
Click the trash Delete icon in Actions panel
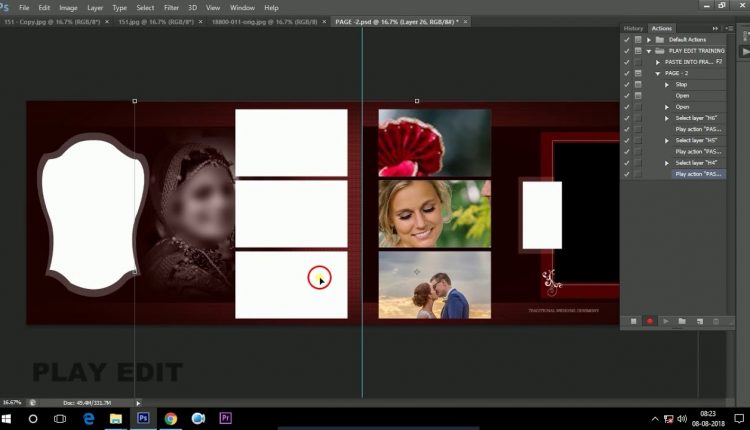click(716, 321)
